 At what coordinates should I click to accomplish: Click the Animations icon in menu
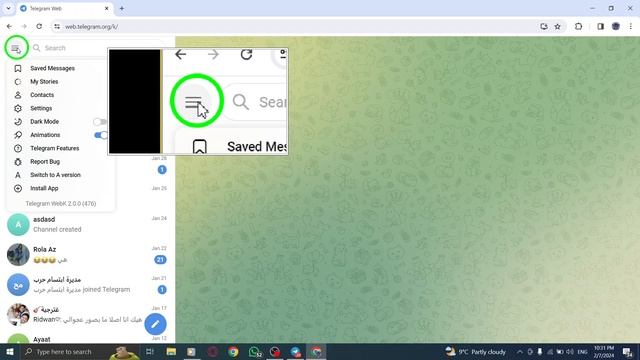point(18,135)
